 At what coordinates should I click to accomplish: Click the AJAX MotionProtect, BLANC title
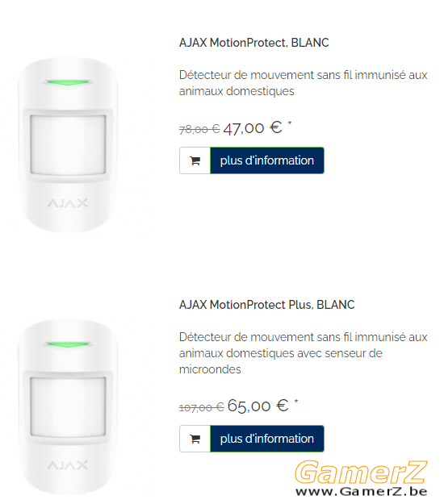click(x=253, y=43)
